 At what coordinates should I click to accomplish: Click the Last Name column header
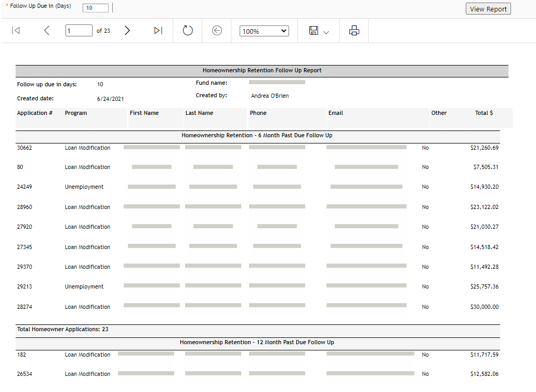(x=199, y=113)
